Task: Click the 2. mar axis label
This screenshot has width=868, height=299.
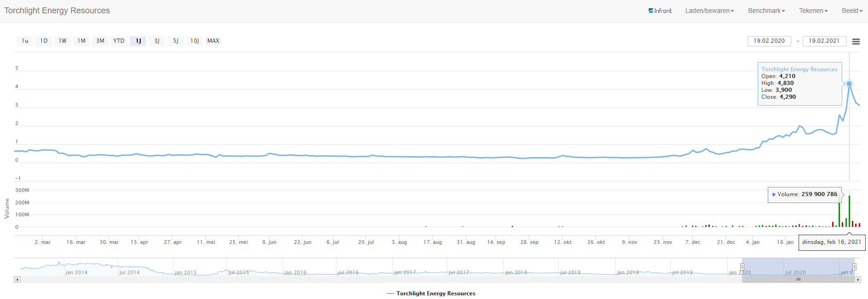Action: click(43, 242)
